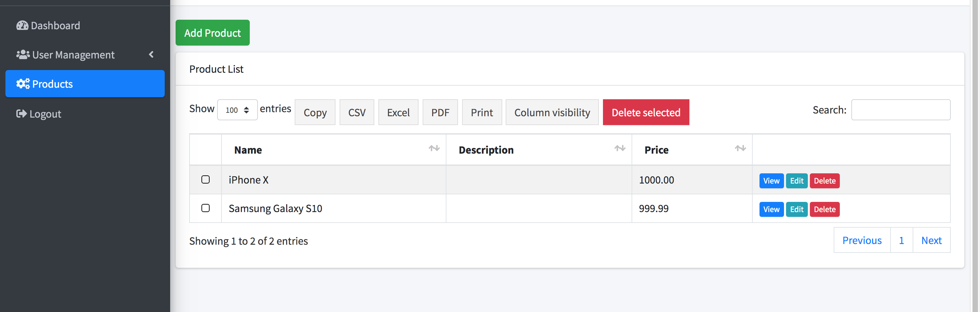The height and width of the screenshot is (312, 980).
Task: Delete the Samsung Galaxy S10 row
Action: 824,209
